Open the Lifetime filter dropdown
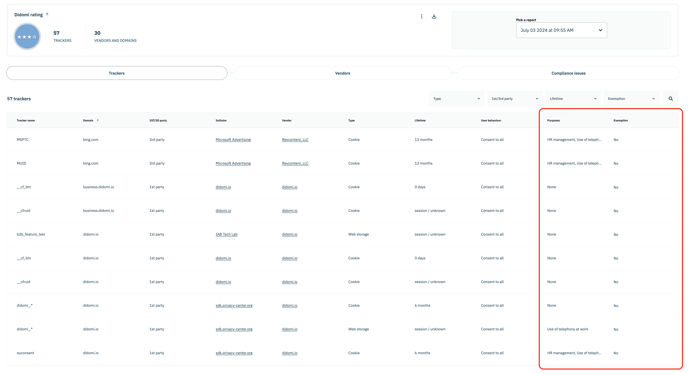This screenshot has width=688, height=373. coord(573,99)
